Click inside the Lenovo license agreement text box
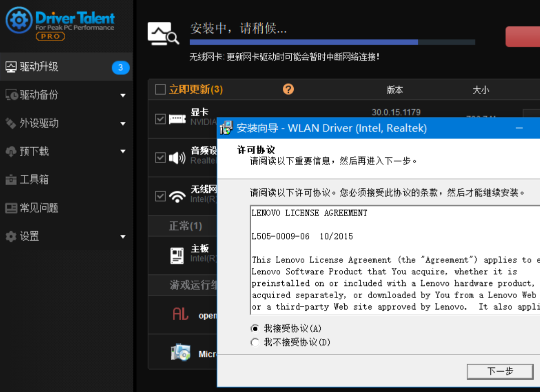The height and width of the screenshot is (392, 540). 395,260
